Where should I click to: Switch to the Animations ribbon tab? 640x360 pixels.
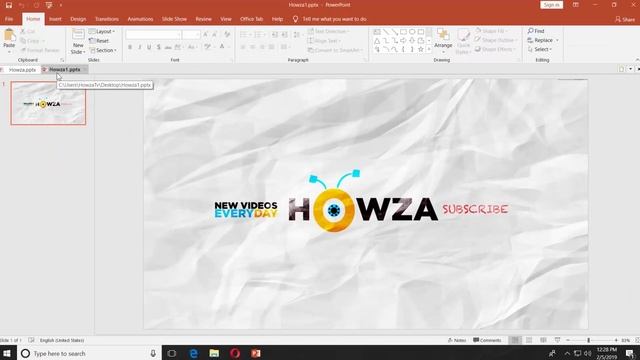point(140,19)
